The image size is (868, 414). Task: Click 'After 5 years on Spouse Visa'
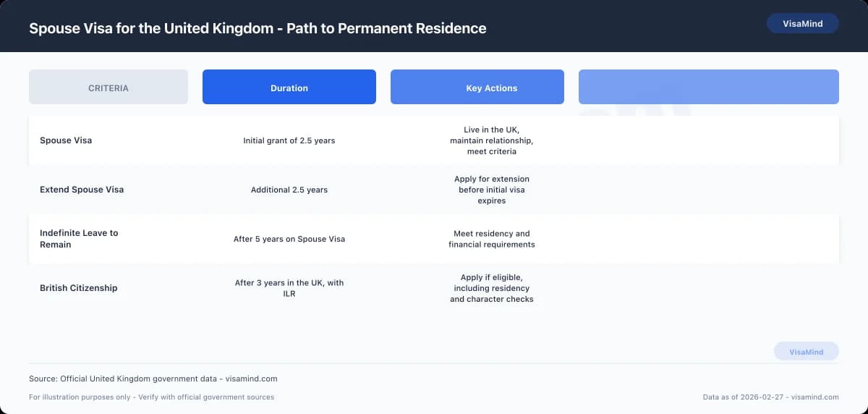(x=289, y=239)
